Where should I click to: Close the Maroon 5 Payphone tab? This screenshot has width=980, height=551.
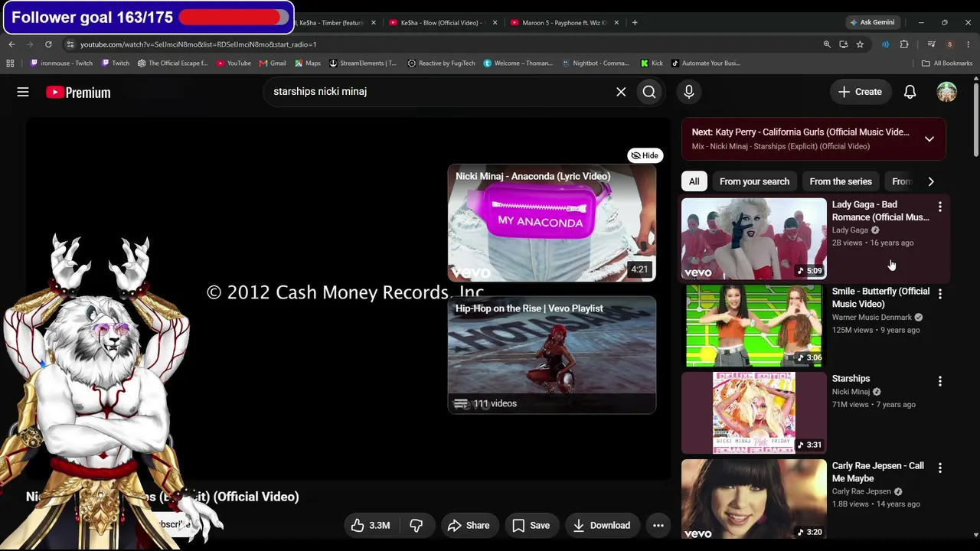coord(616,22)
